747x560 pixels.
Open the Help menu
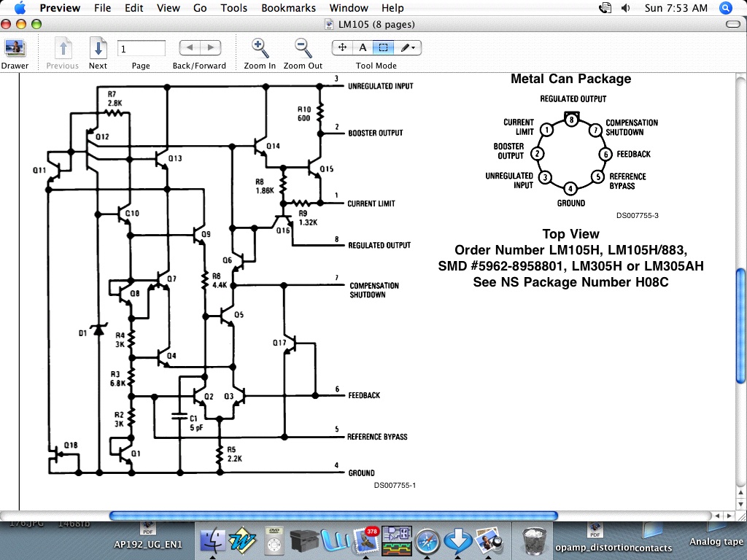pos(392,7)
